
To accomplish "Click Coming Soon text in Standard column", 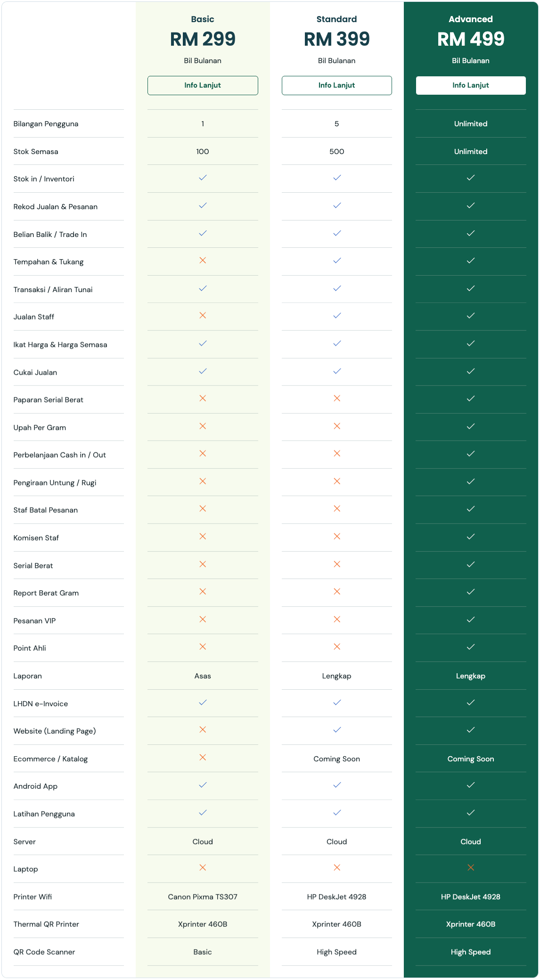I will pos(336,759).
